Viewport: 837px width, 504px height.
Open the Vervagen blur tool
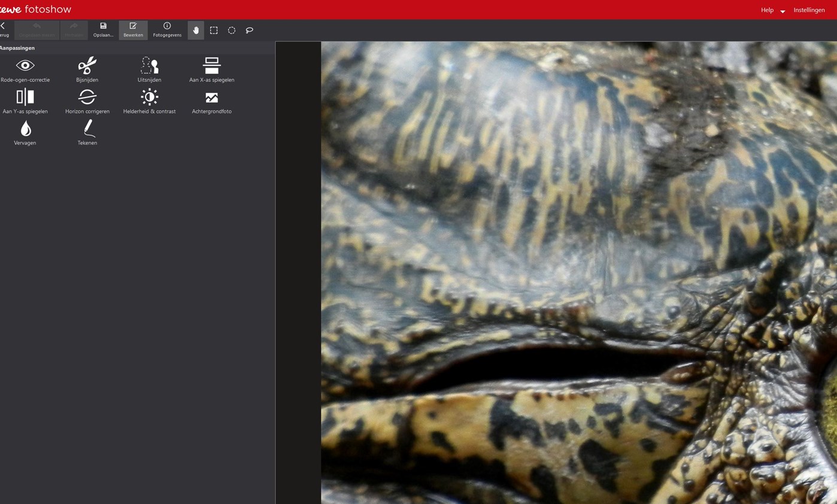(x=25, y=133)
